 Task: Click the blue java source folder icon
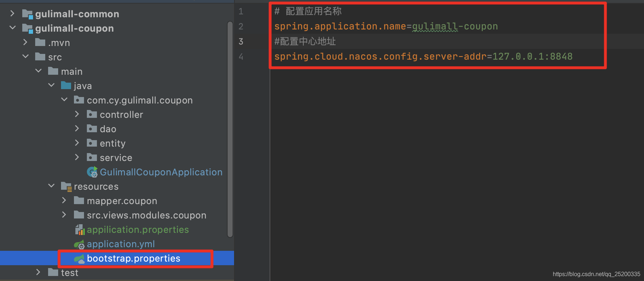pyautogui.click(x=66, y=86)
